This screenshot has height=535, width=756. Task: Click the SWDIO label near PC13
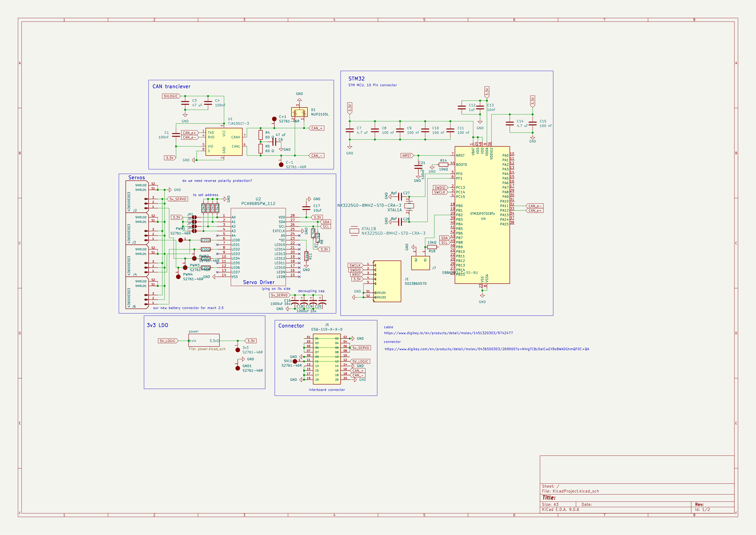(440, 188)
